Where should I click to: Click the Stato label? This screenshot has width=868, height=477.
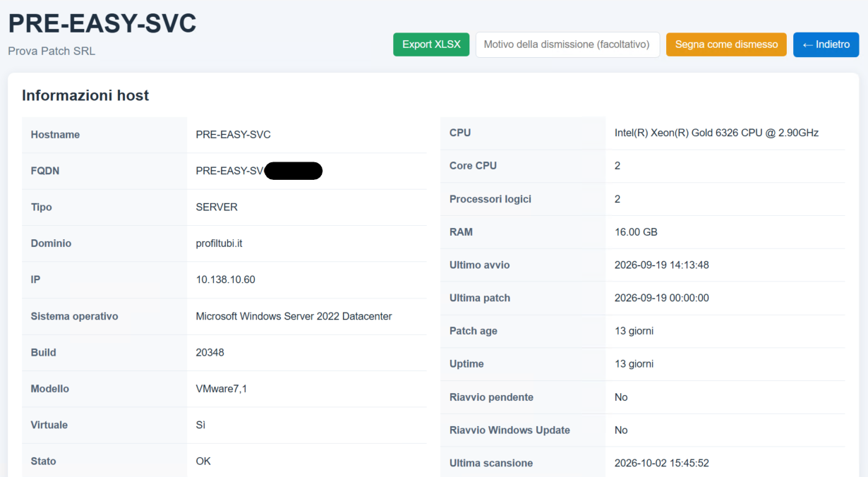[x=43, y=461]
